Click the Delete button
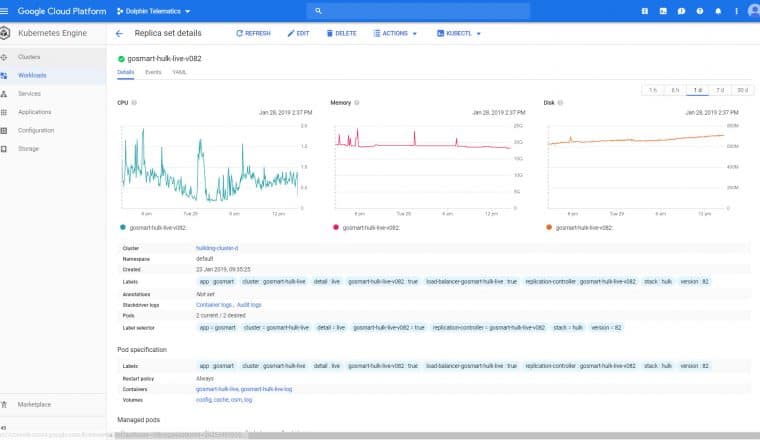 341,33
